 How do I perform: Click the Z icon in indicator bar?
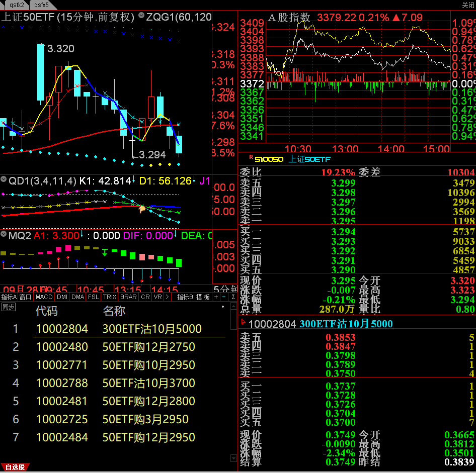tap(233, 297)
